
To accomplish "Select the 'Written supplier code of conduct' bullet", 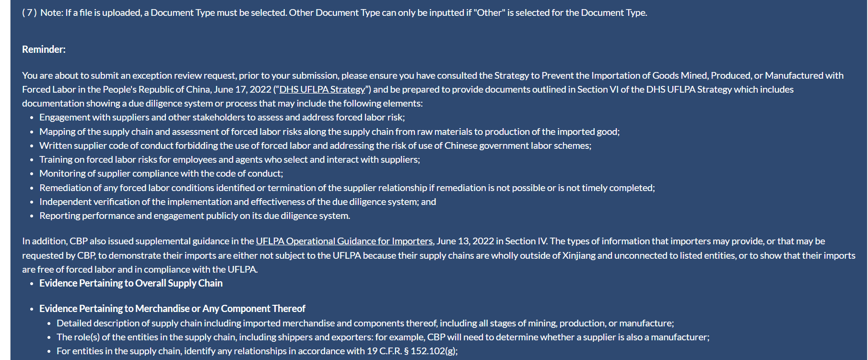I will coord(315,146).
